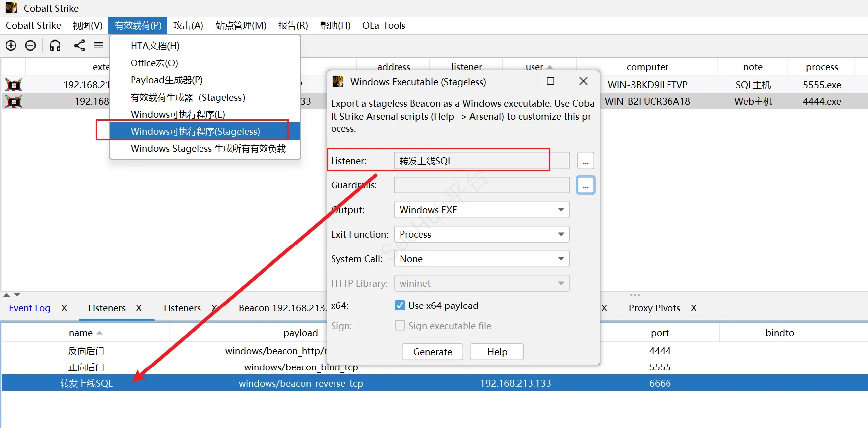This screenshot has width=868, height=428.
Task: Toggle the Sign executable file checkbox
Action: tap(400, 326)
